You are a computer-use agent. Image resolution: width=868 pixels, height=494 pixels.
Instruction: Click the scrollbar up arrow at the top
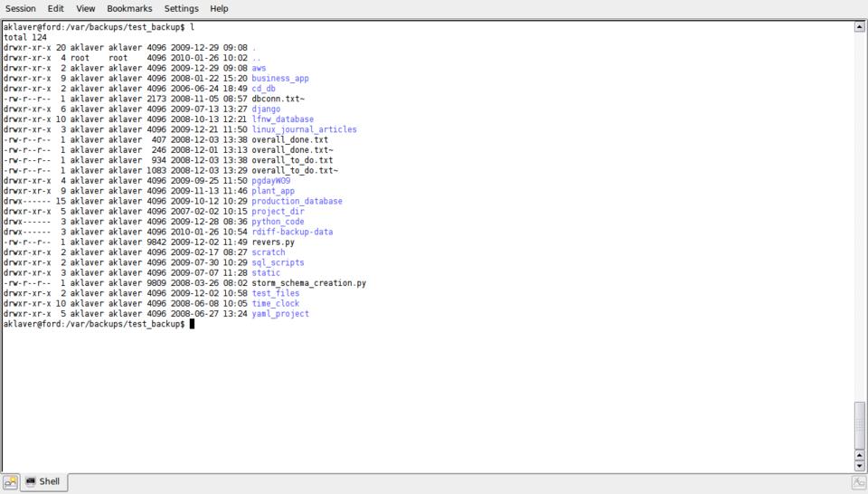pyautogui.click(x=859, y=27)
